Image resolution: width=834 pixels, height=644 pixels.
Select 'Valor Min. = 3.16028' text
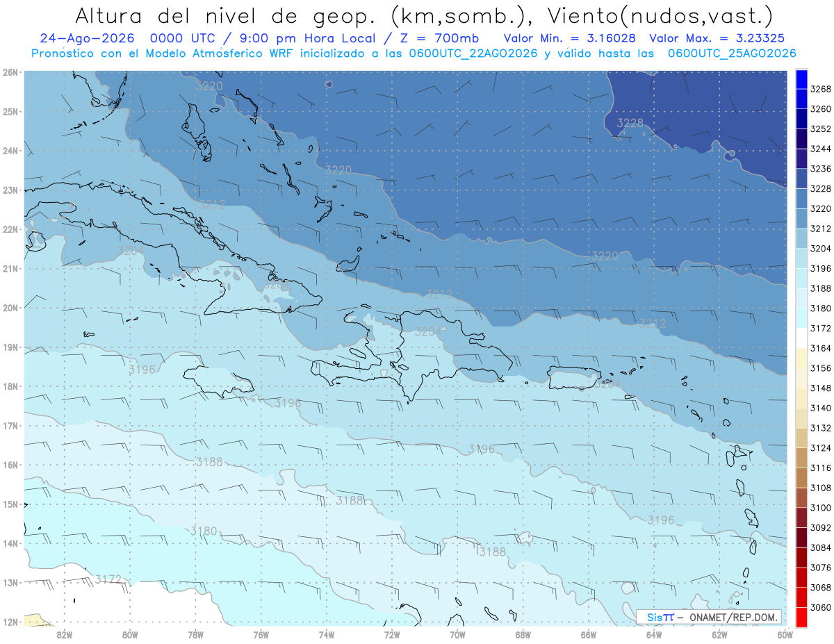569,39
